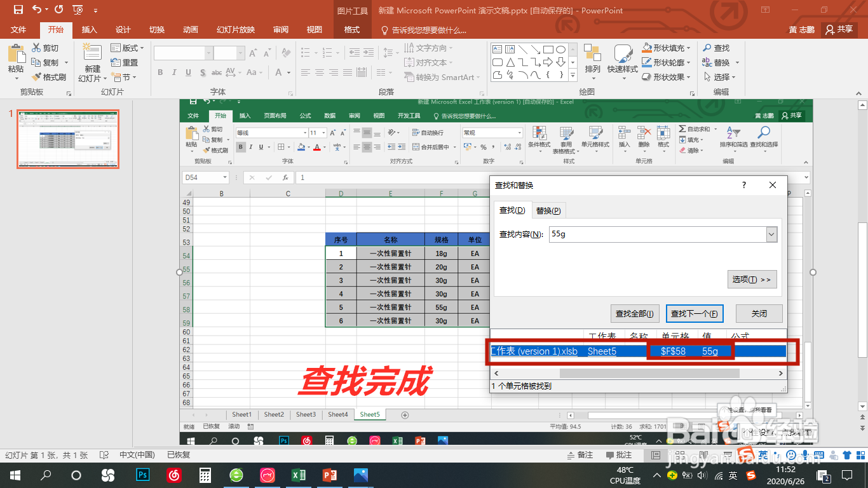
Task: Click the 查找下一个 button
Action: [x=695, y=313]
